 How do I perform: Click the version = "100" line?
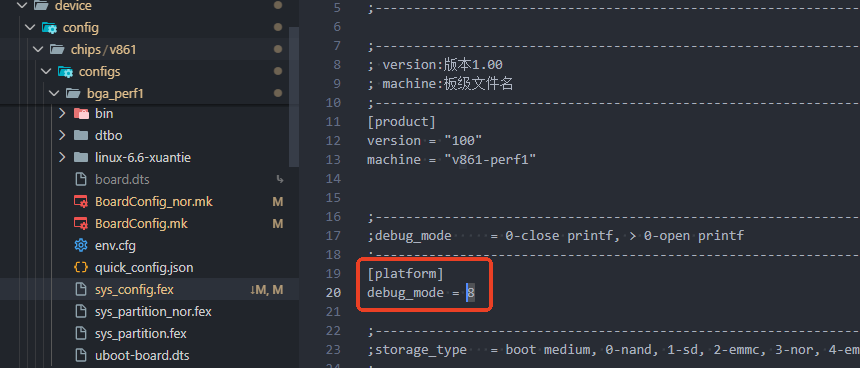coord(425,141)
